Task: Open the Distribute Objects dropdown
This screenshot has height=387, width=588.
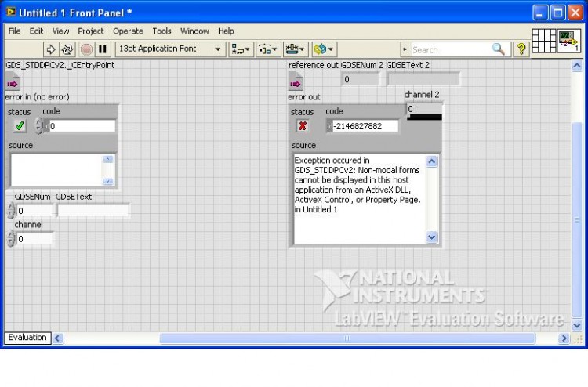Action: (x=268, y=49)
